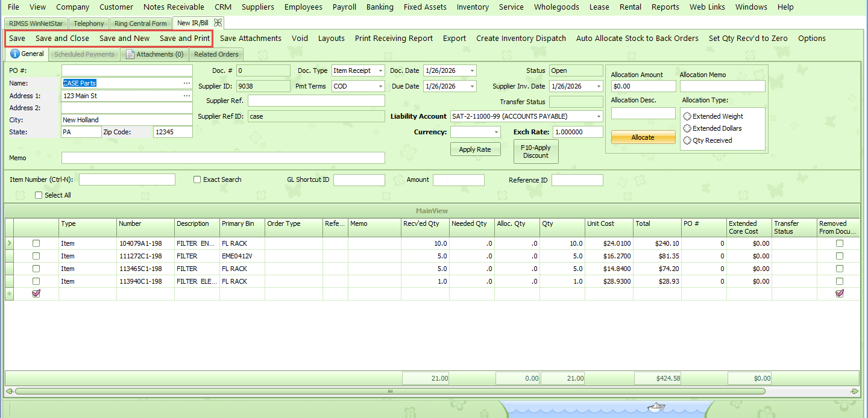Image resolution: width=868 pixels, height=418 pixels.
Task: Open the Pmt Terms dropdown
Action: coord(380,86)
